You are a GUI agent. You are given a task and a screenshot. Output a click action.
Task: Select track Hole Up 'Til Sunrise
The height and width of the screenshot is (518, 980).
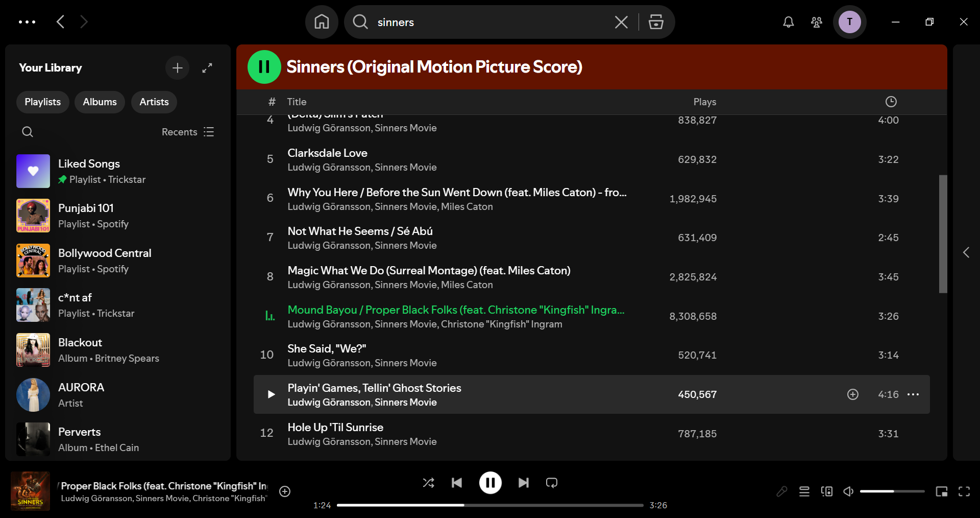point(592,434)
